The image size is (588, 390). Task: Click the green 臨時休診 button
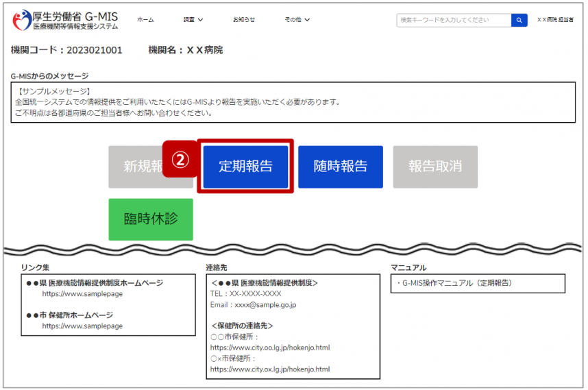point(151,219)
